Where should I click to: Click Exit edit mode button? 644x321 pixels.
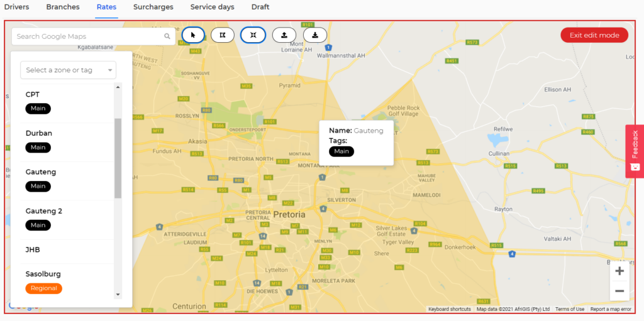(594, 35)
